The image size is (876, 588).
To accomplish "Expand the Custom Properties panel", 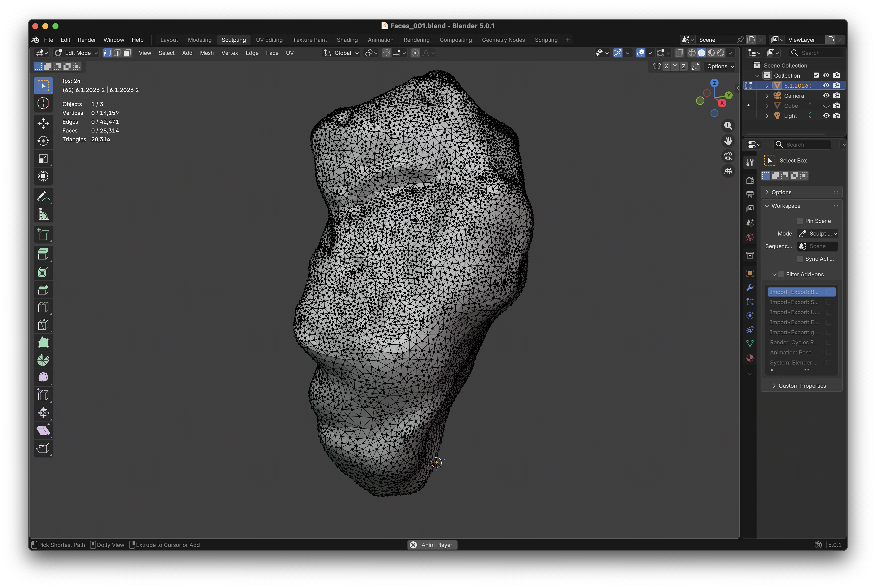I will (x=802, y=385).
